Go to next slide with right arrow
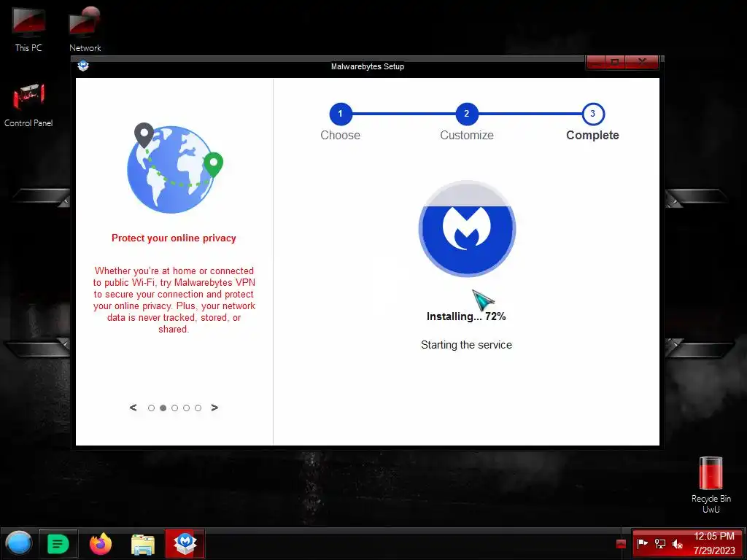 point(214,408)
